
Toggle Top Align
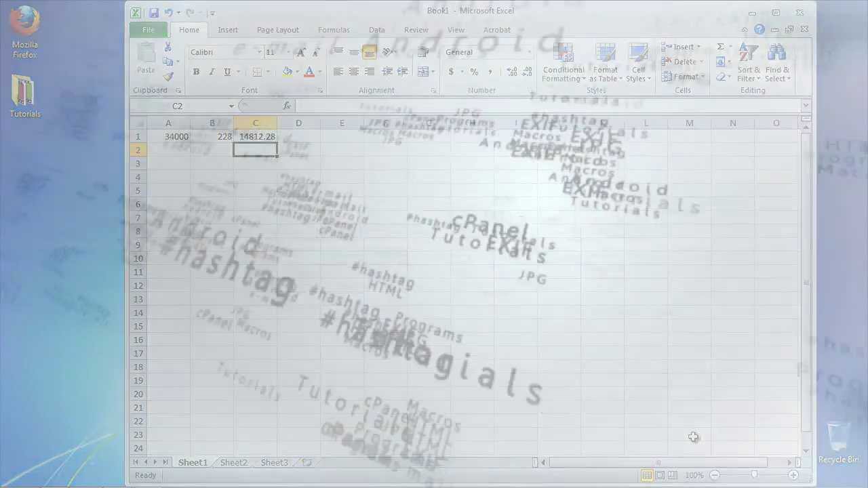[338, 52]
